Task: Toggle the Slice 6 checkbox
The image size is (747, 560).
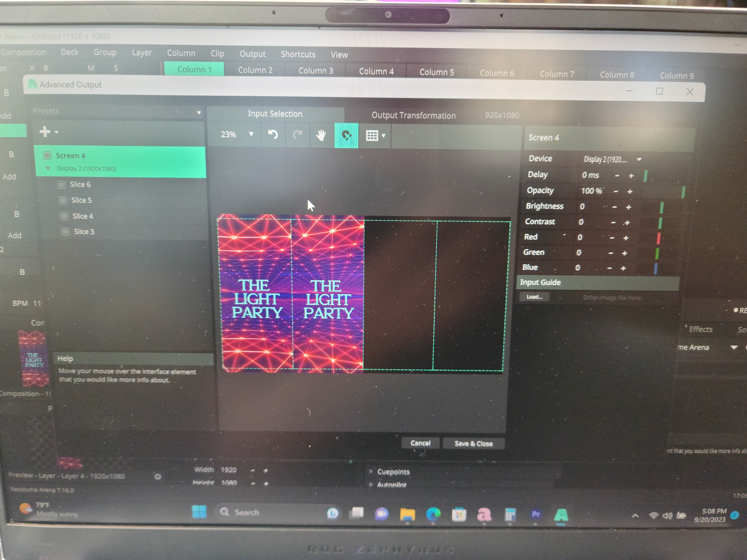Action: [61, 184]
